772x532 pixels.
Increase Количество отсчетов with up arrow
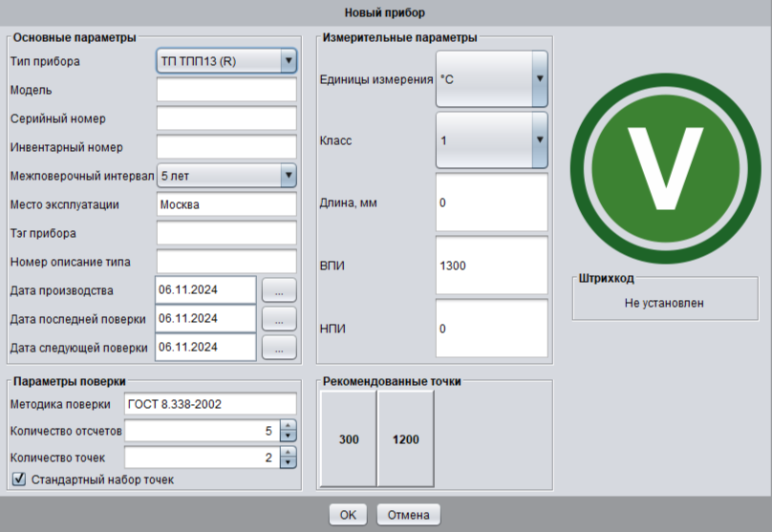[x=289, y=426]
